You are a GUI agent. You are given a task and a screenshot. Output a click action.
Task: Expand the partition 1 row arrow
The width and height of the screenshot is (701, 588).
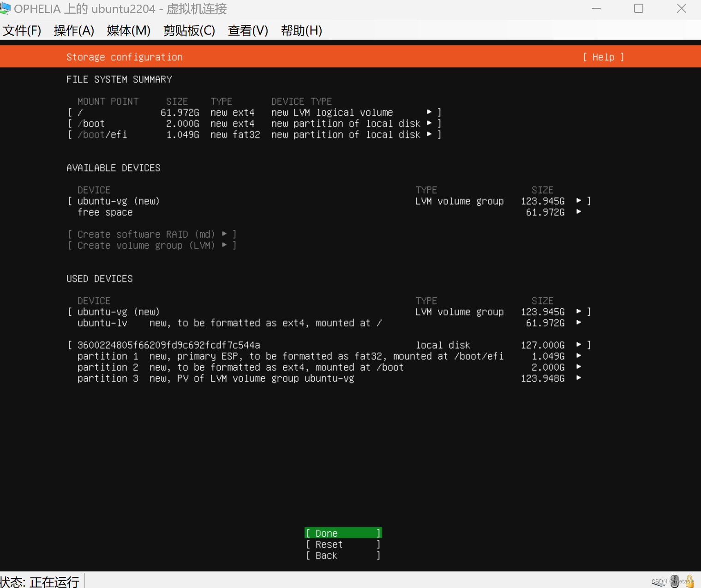[579, 356]
